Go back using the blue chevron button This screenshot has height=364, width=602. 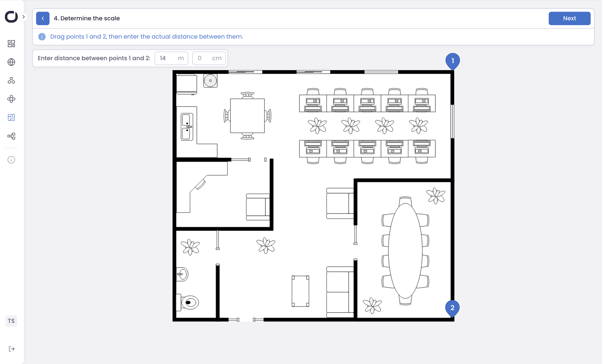click(43, 18)
